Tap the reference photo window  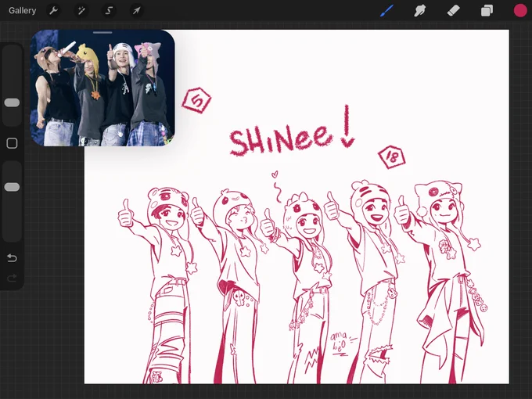(102, 88)
